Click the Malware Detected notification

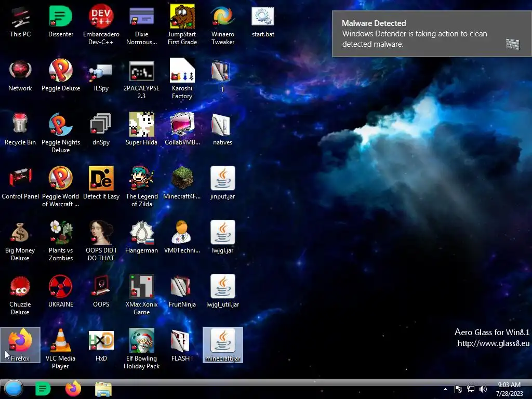(x=432, y=34)
